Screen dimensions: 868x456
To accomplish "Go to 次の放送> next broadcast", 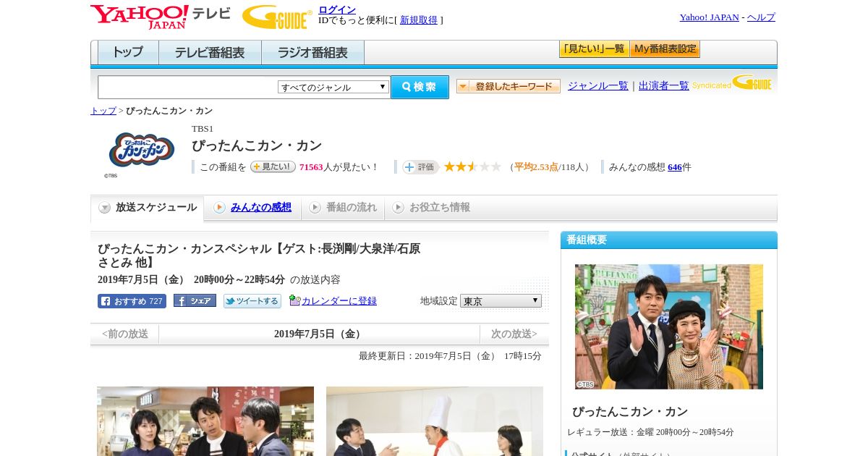I will (514, 334).
